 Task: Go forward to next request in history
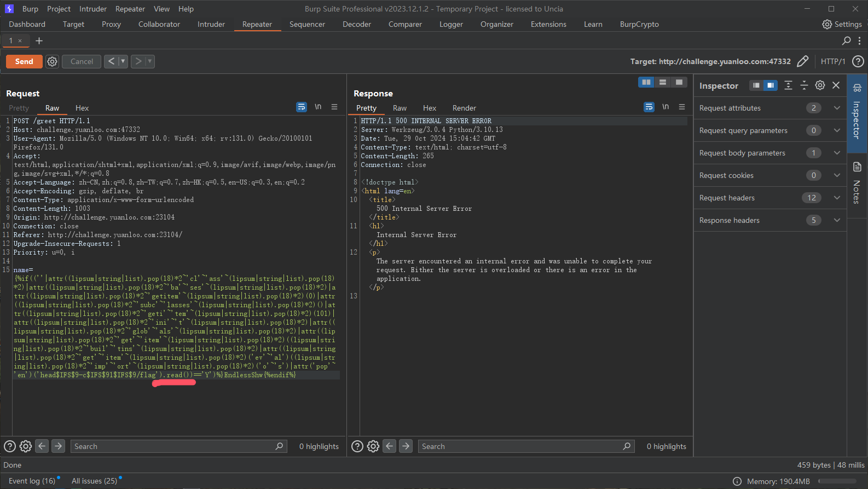[138, 61]
